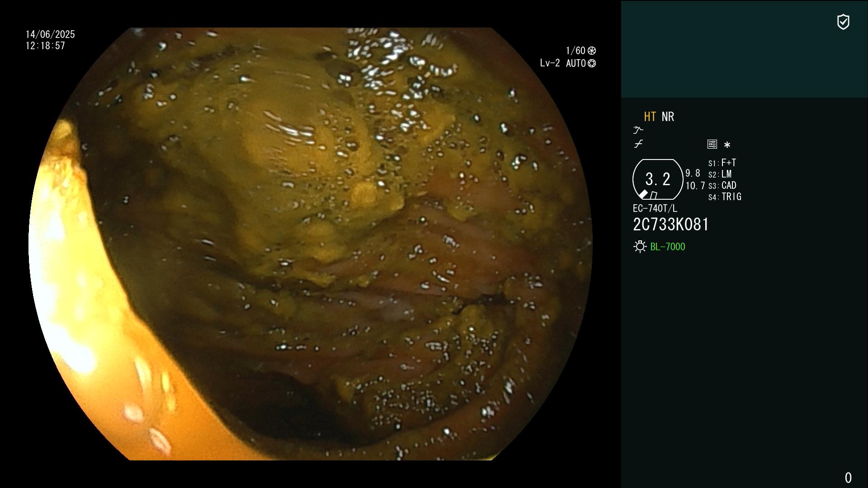868x488 pixels.
Task: Click the shutter speed wheel icon next to 1/60
Action: 592,51
